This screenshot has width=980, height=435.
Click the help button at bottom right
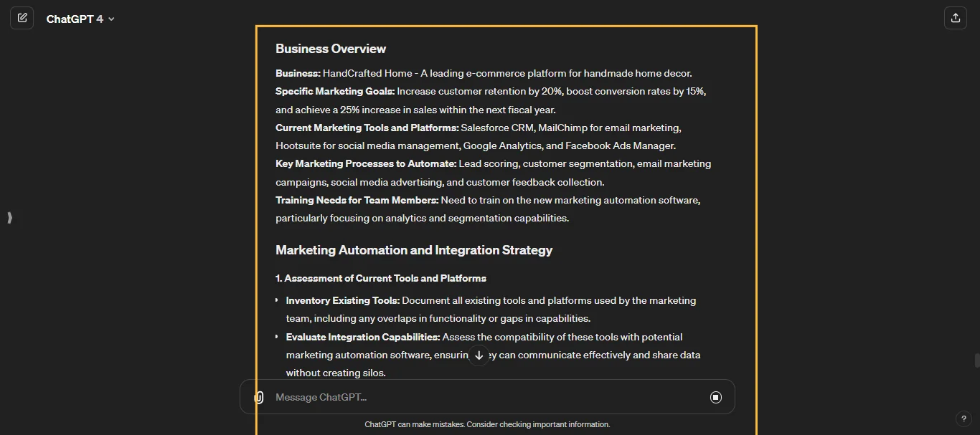(963, 419)
